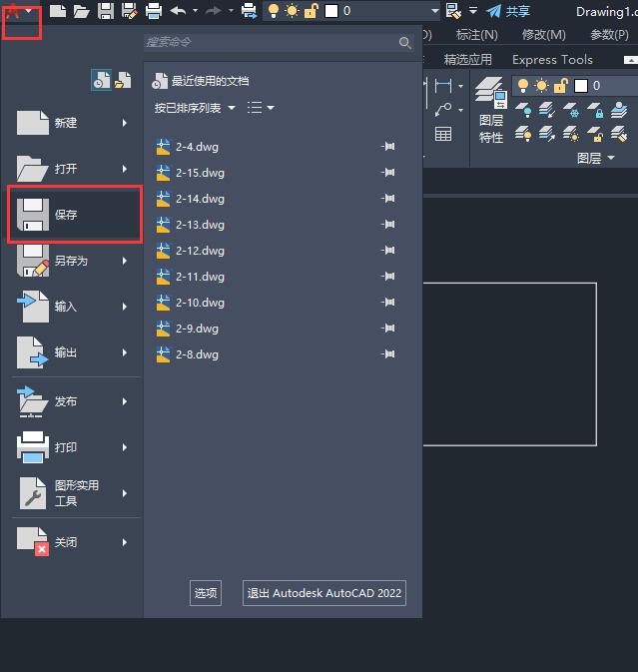Image resolution: width=638 pixels, height=672 pixels.
Task: Open Layer Properties (图层特性) manager
Action: point(491,111)
